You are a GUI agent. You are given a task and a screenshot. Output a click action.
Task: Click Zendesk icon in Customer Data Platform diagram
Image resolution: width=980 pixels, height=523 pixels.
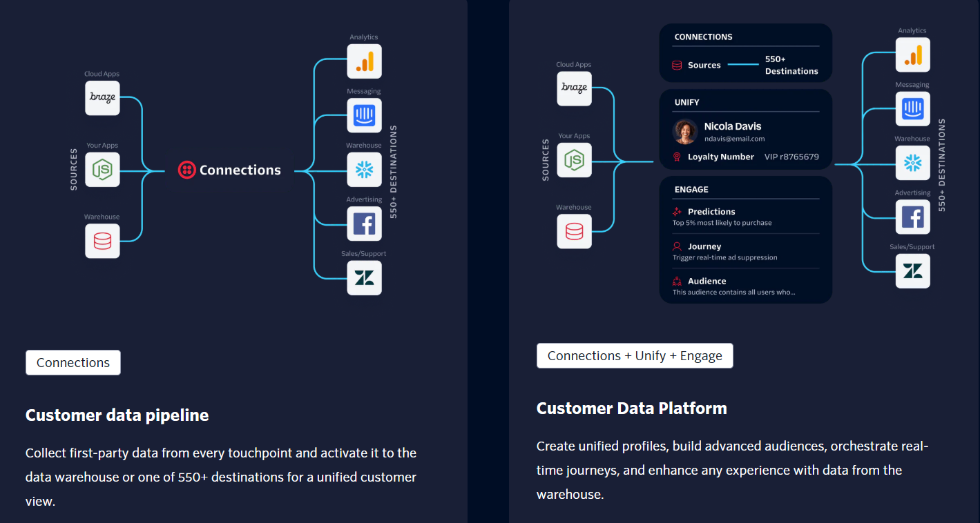913,270
